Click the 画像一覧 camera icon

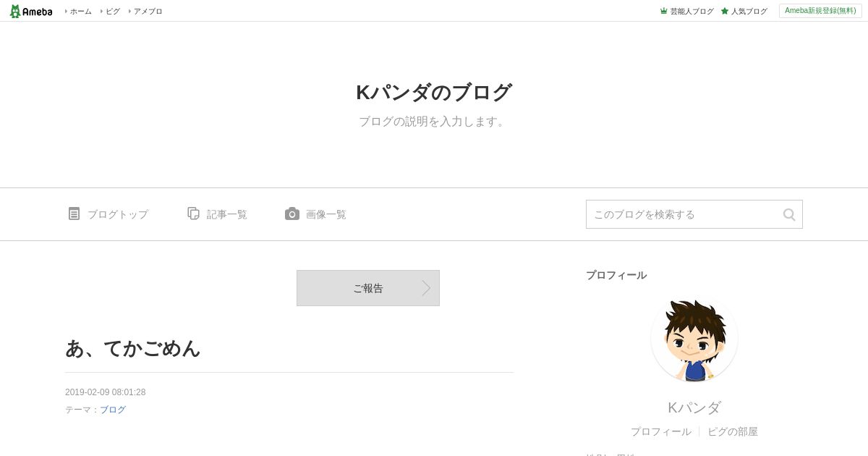point(292,214)
